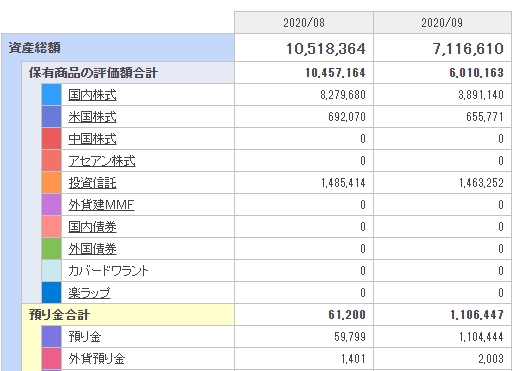The image size is (516, 371).
Task: Select the 2020/08 column header
Action: click(x=304, y=23)
